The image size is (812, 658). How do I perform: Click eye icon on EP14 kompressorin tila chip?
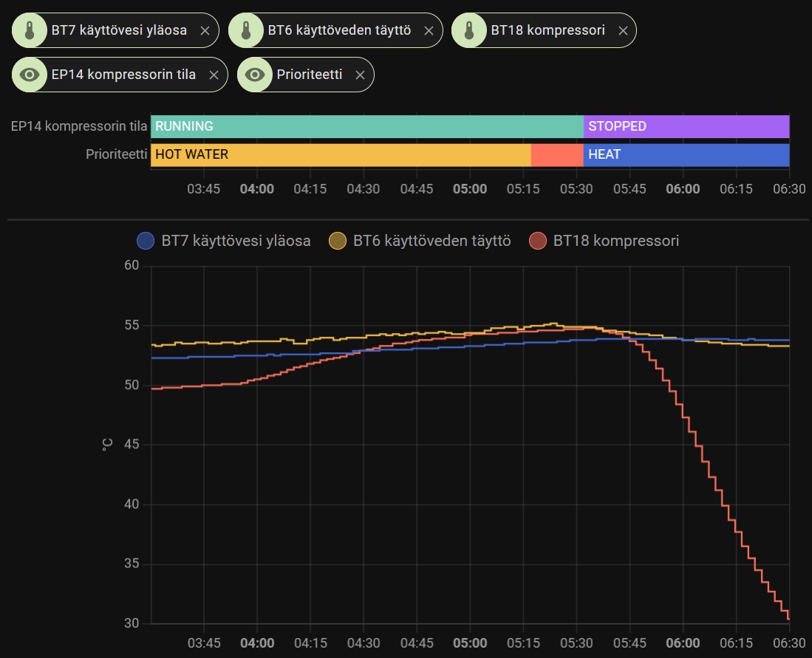(x=29, y=75)
